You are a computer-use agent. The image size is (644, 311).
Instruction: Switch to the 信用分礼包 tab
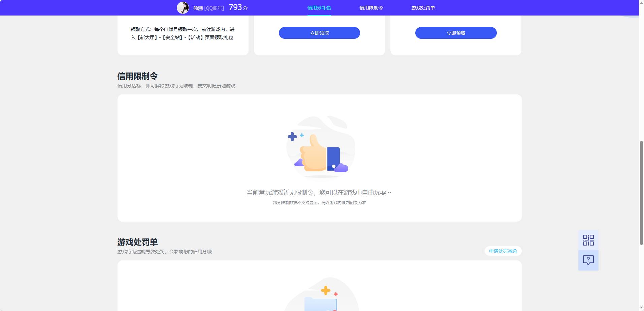(x=319, y=8)
